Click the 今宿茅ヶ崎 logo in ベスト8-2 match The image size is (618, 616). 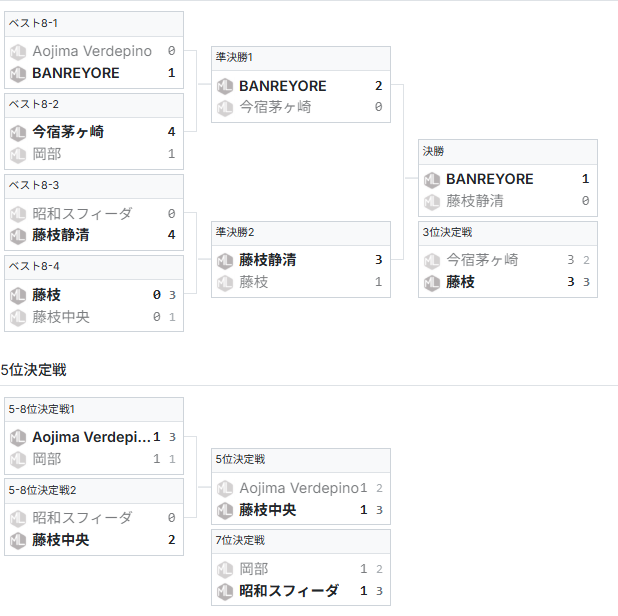(x=18, y=131)
